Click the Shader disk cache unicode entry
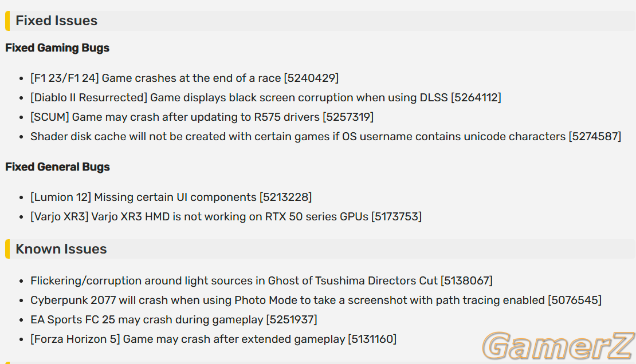This screenshot has height=364, width=636. pos(325,136)
